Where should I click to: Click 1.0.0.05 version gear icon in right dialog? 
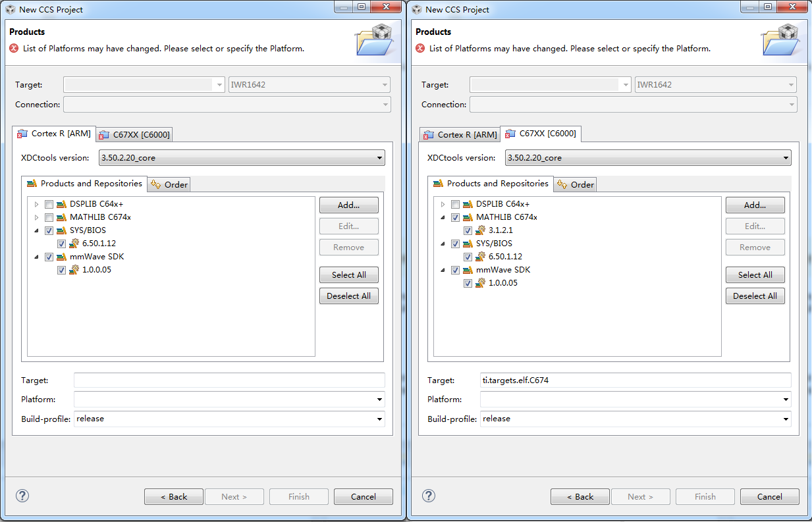pos(481,283)
